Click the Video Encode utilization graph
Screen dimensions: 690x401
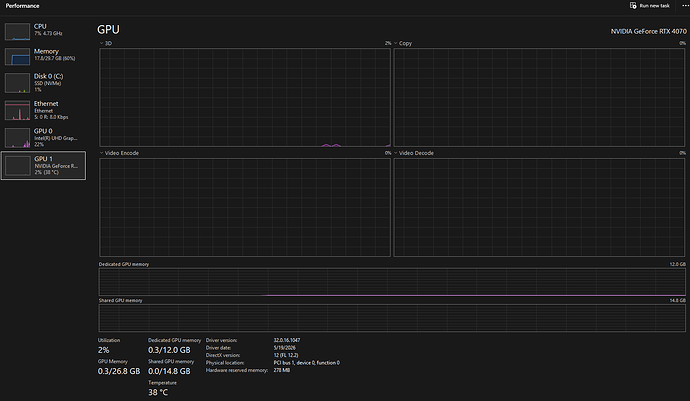245,207
